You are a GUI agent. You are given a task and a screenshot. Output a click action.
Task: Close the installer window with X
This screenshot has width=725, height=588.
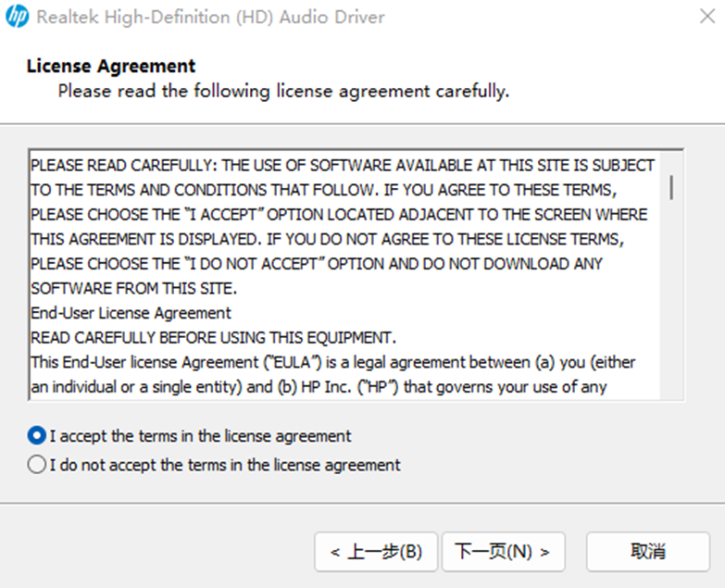coord(706,17)
